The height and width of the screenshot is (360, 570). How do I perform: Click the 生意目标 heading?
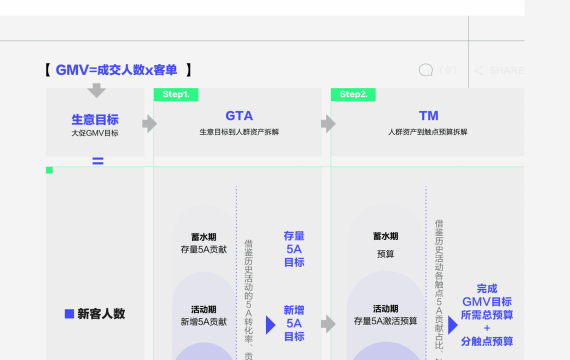click(x=95, y=119)
